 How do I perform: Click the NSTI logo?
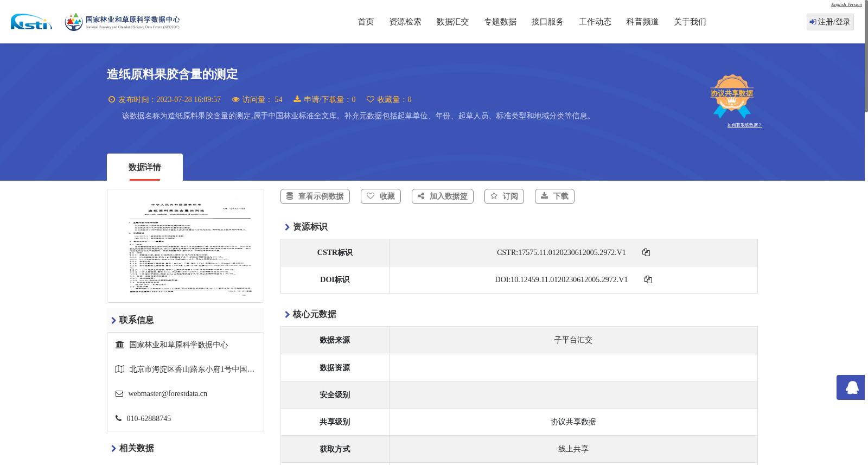click(31, 22)
